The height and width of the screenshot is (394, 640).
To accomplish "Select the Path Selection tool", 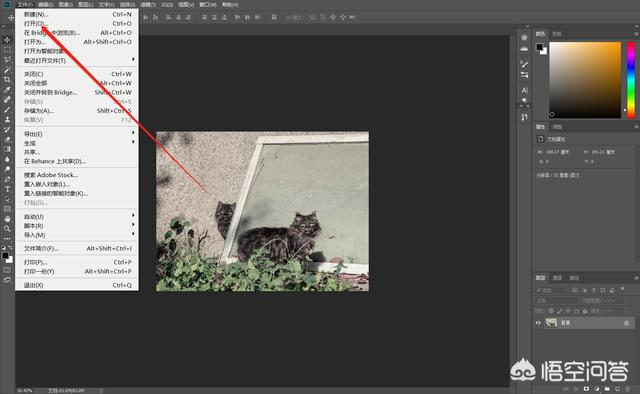I will click(x=7, y=199).
